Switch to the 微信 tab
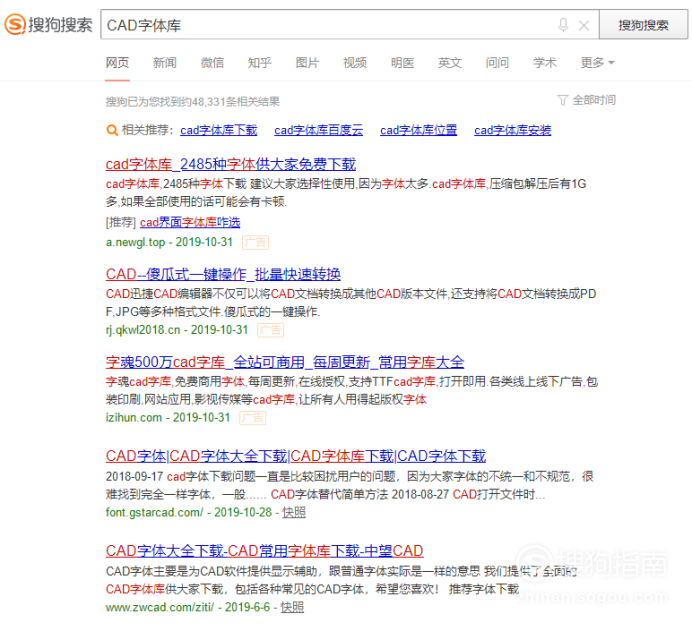Screen dimensions: 692x631 pos(212,63)
